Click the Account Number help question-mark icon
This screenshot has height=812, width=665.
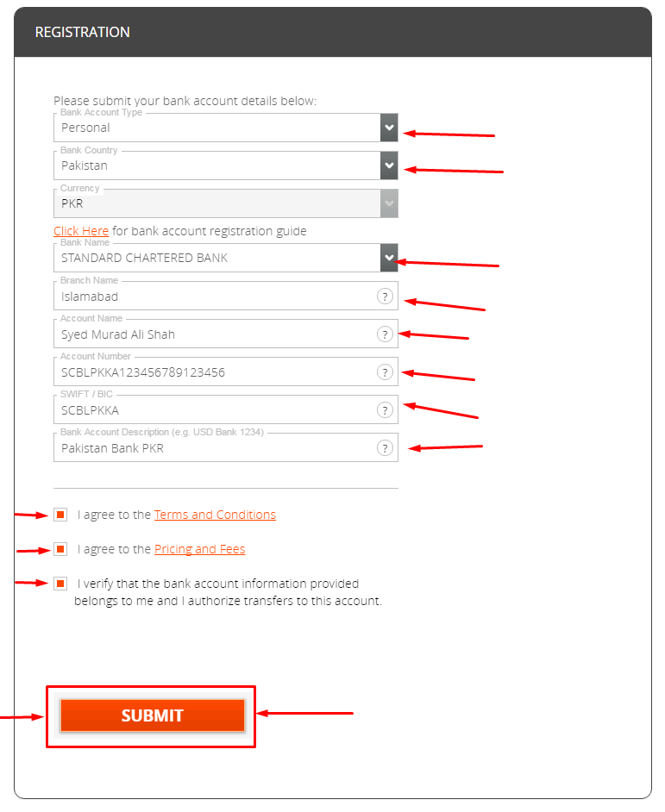tap(385, 372)
